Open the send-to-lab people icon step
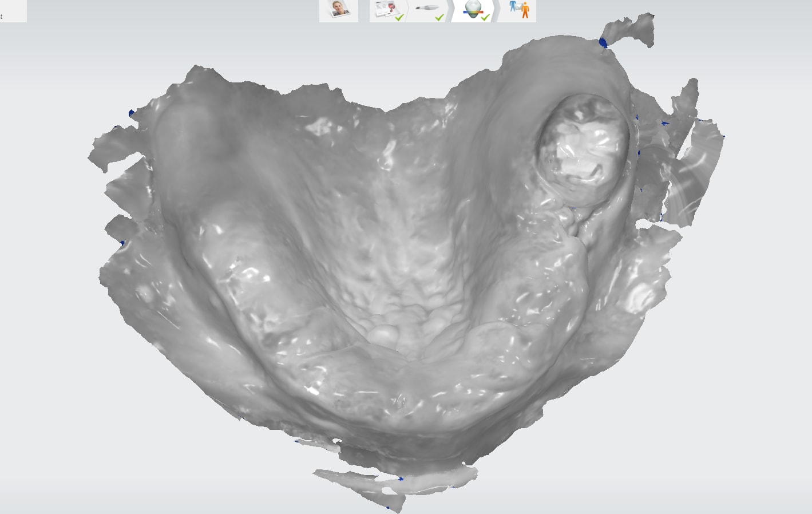Screen dimensions: 812x514 coord(520,10)
